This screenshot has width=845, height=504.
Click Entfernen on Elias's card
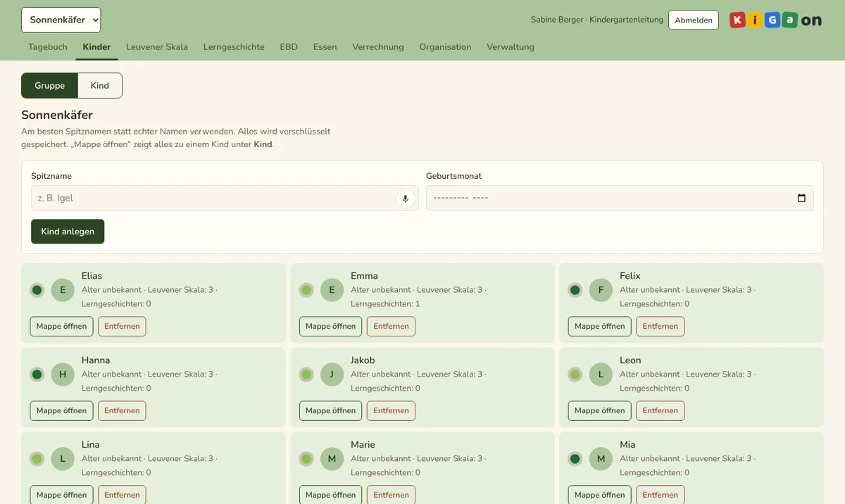pos(122,327)
